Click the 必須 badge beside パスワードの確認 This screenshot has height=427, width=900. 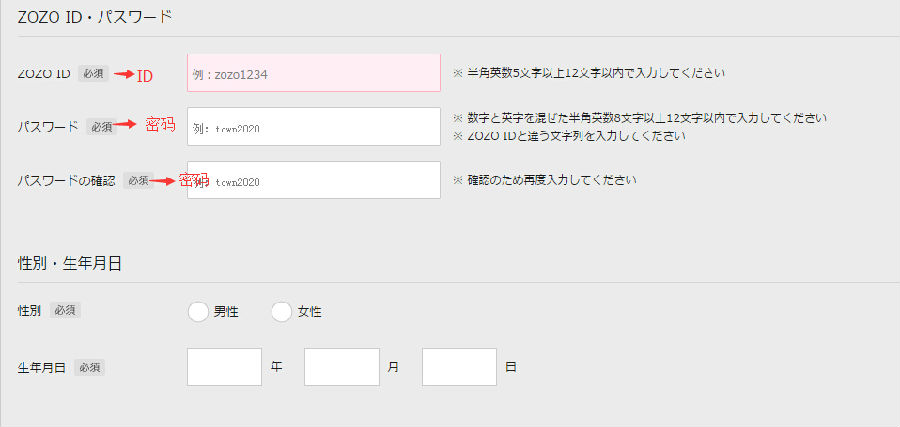[x=136, y=181]
